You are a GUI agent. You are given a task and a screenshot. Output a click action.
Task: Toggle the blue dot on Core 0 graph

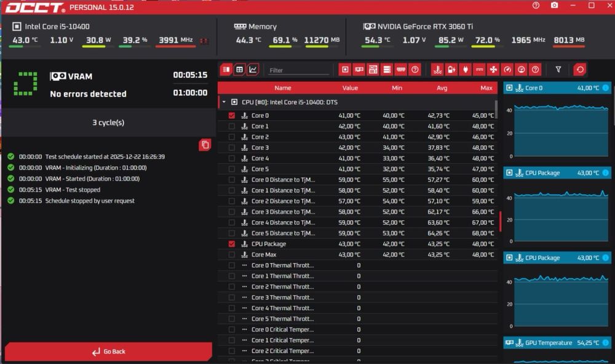[x=606, y=88]
